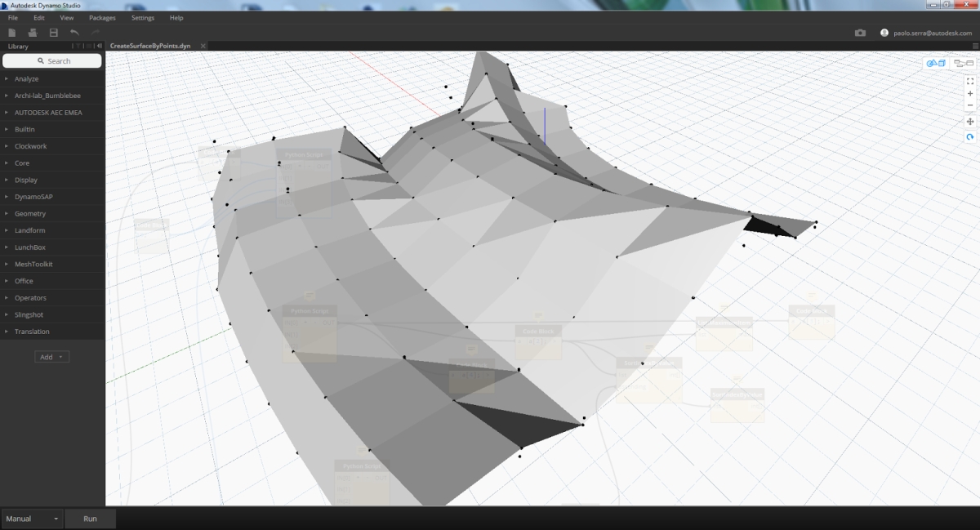Click the Run button
Viewport: 980px width, 530px height.
coord(90,519)
